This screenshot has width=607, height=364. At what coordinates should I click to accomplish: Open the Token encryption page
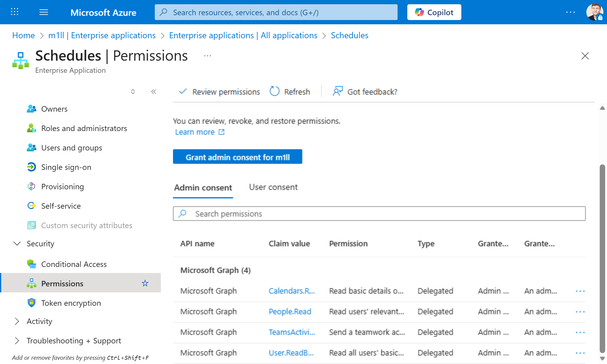71,303
